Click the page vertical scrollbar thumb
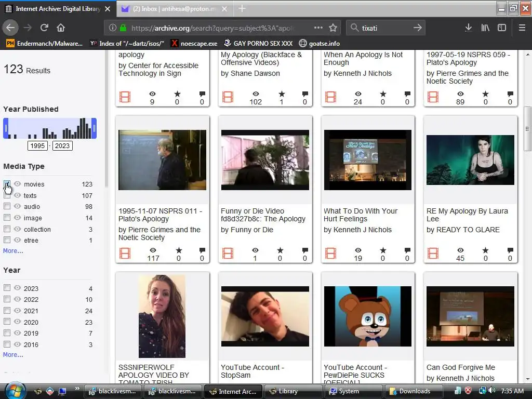Image resolution: width=532 pixels, height=399 pixels. click(x=527, y=129)
